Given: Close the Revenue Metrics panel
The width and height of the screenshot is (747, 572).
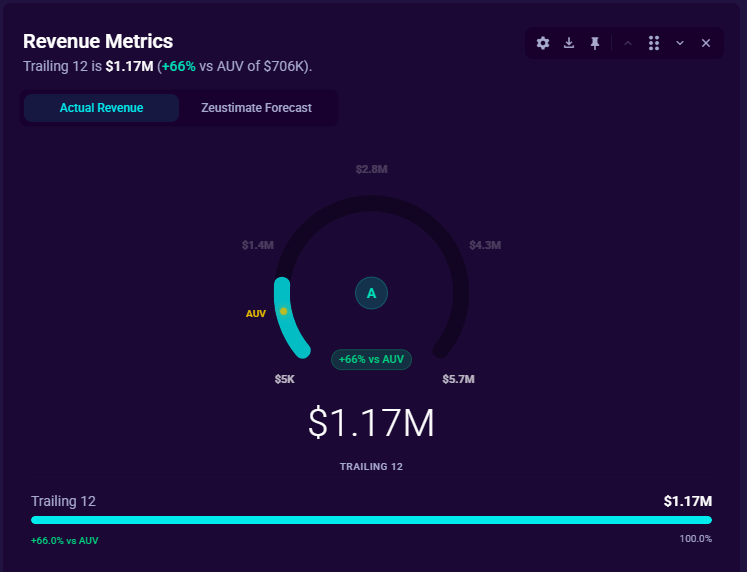Looking at the screenshot, I should [706, 43].
